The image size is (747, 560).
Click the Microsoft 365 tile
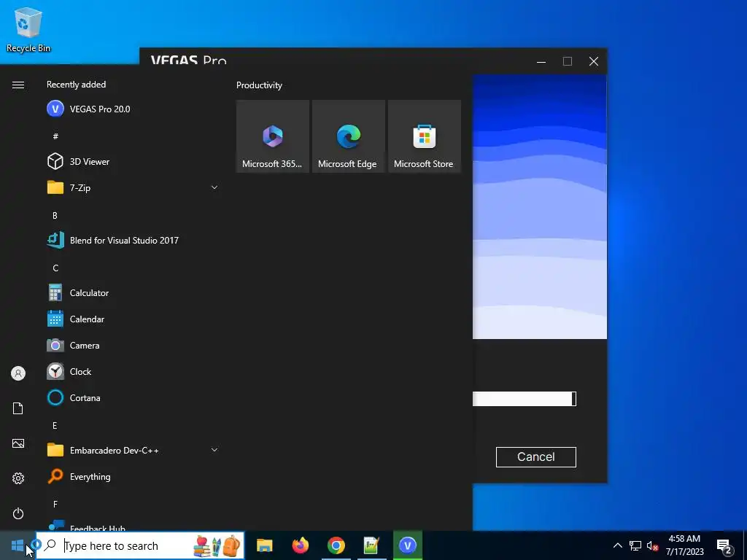tap(273, 136)
